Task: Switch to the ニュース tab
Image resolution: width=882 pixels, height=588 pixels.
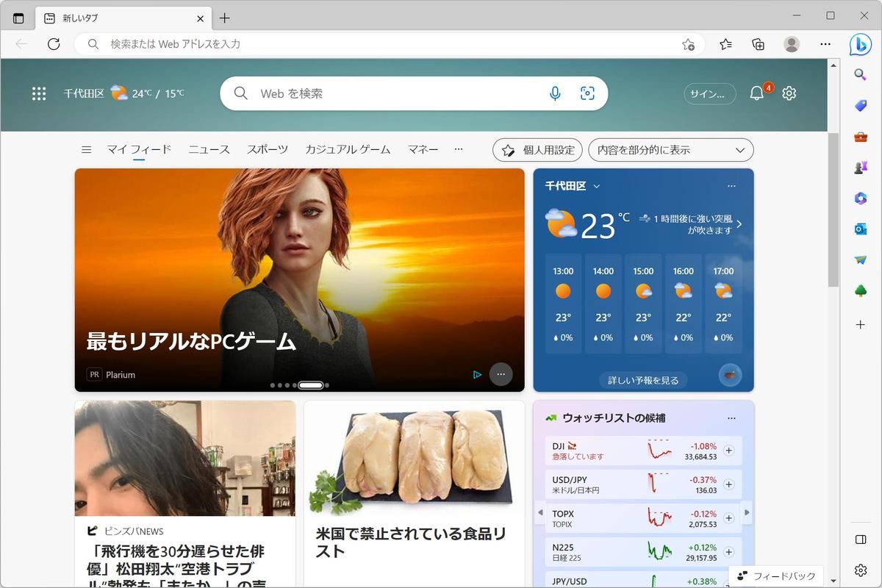Action: (x=209, y=149)
